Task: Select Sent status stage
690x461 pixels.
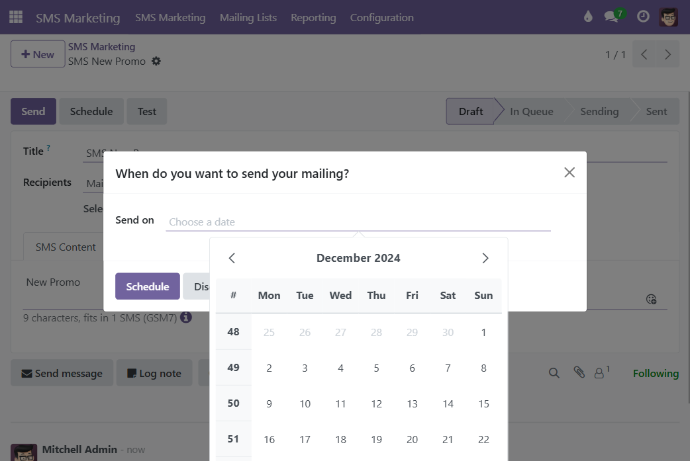Action: (x=656, y=111)
